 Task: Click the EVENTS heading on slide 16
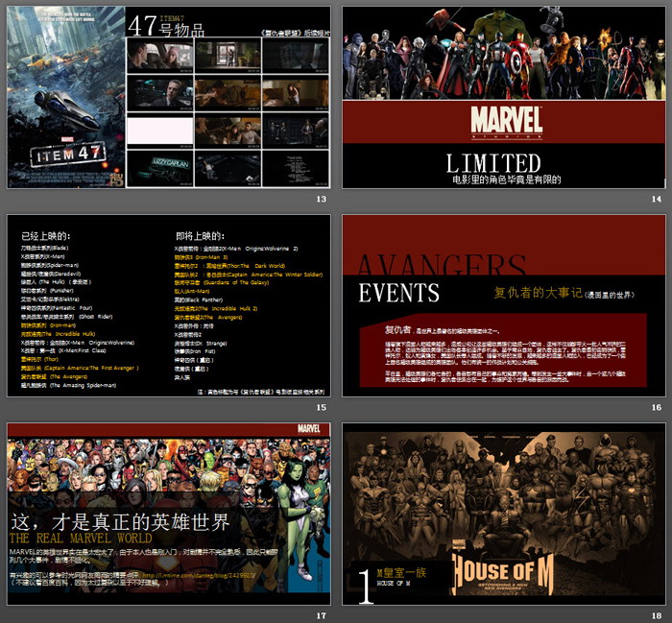coord(399,293)
